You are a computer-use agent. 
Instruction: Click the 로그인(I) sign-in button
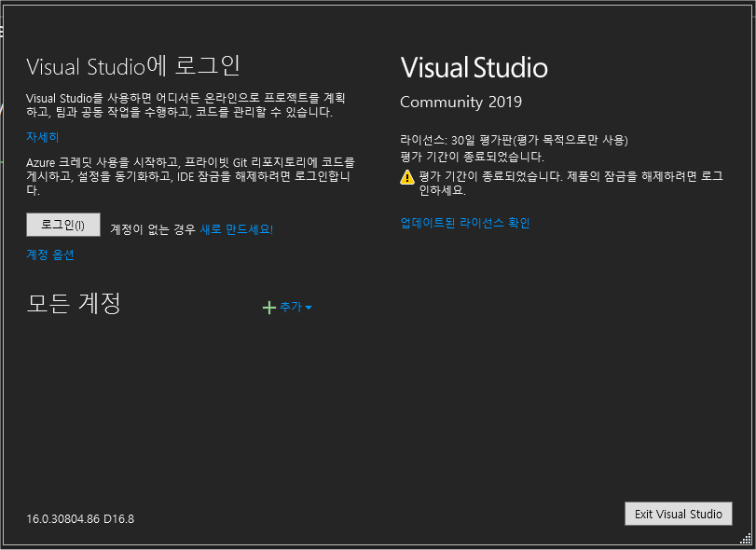tap(63, 225)
